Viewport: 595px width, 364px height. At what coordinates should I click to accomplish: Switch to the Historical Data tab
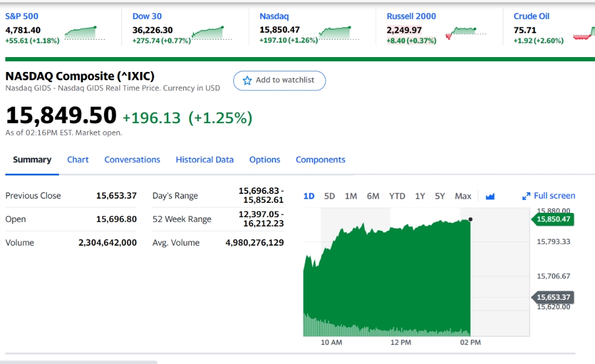coord(205,159)
